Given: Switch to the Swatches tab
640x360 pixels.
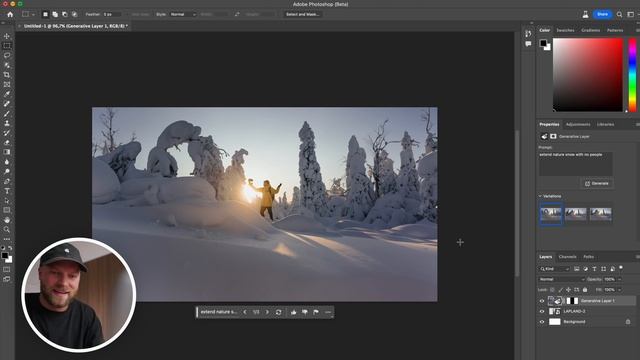Looking at the screenshot, I should (565, 30).
